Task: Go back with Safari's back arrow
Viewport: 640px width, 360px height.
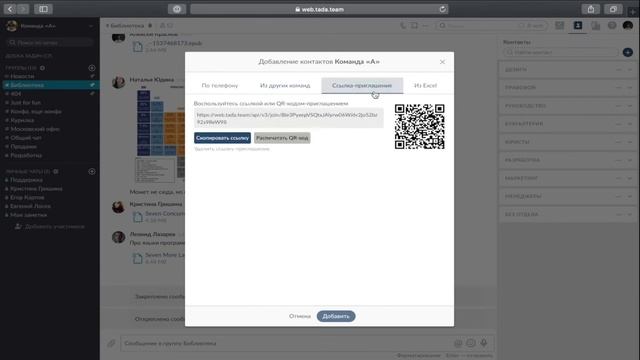Action: [x=10, y=9]
